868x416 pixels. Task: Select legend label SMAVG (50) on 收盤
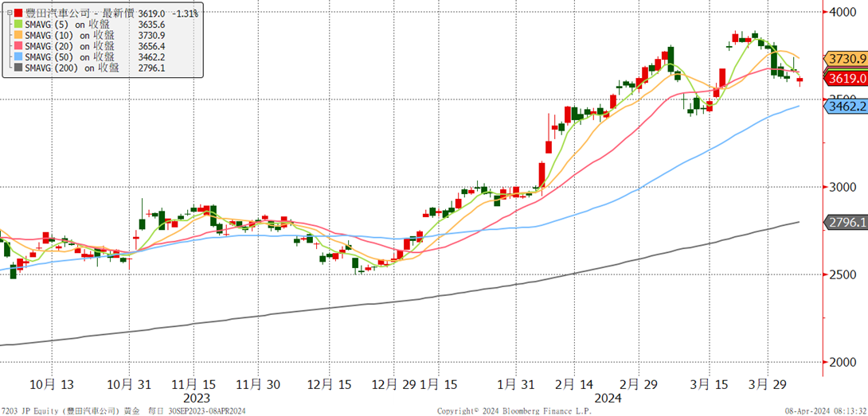tap(70, 57)
